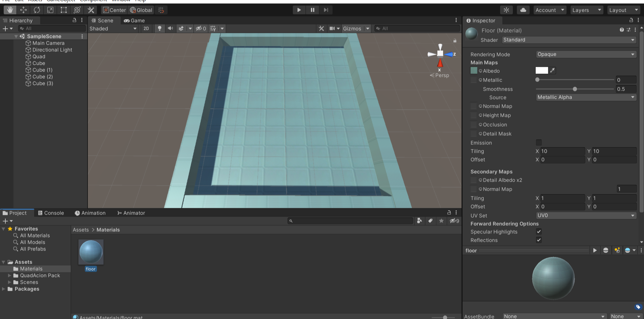Change preview mesh shape icon
The height and width of the screenshot is (319, 644).
606,250
